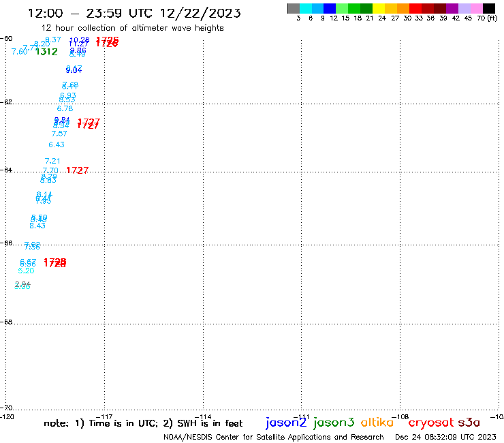Click the '70 (ft)' color scale label
The width and height of the screenshot is (504, 443).
487,18
